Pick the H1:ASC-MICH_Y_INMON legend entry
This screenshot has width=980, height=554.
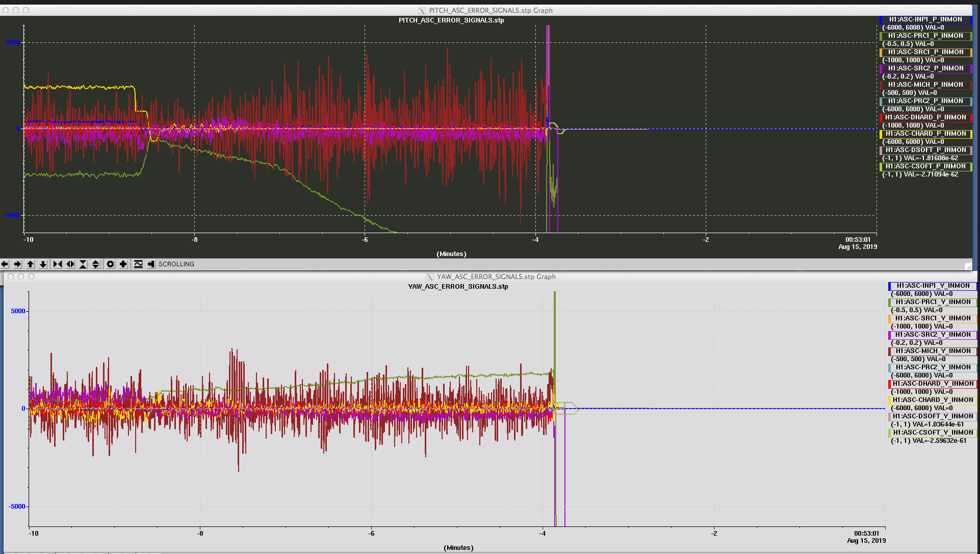[x=933, y=351]
